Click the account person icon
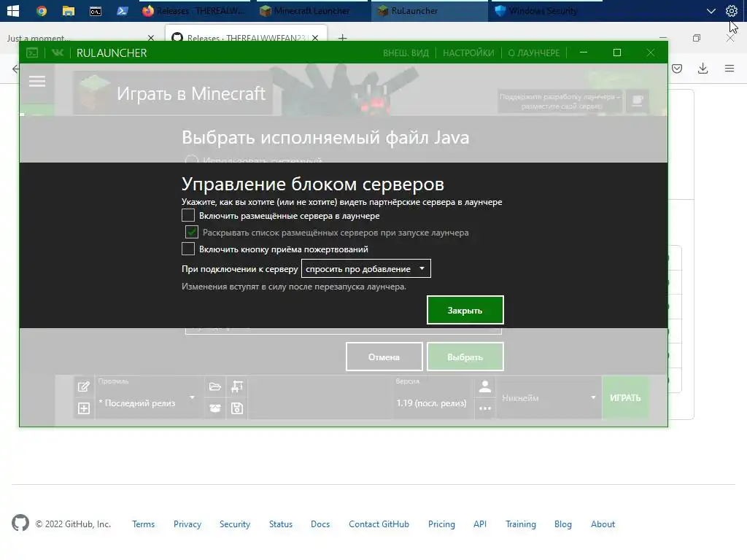This screenshot has width=747, height=560. click(485, 386)
